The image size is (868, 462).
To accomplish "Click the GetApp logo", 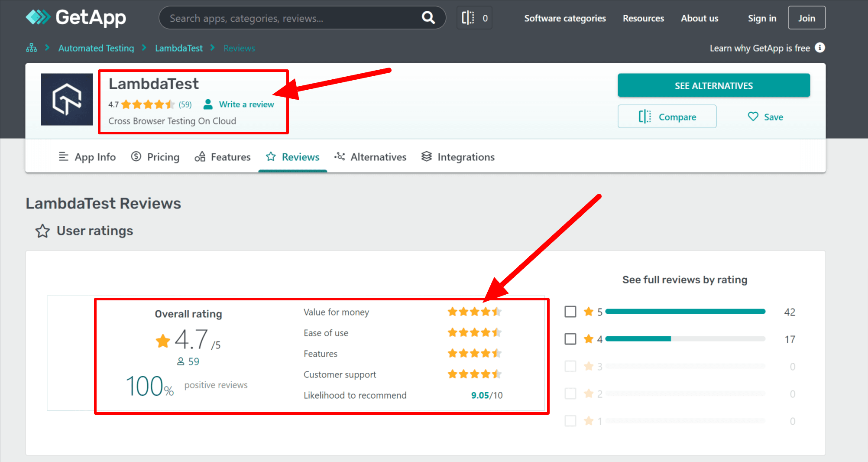I will [76, 17].
